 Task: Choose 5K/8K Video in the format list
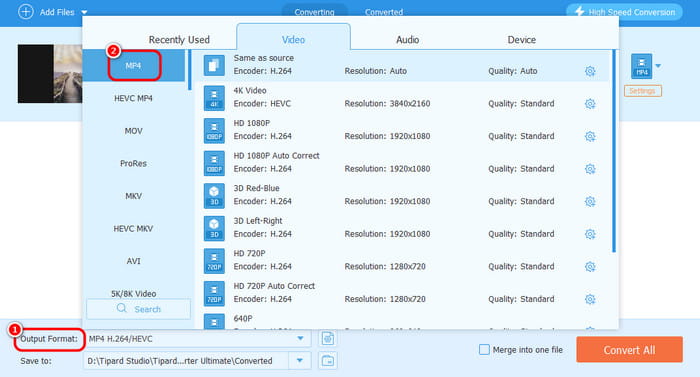click(x=133, y=293)
